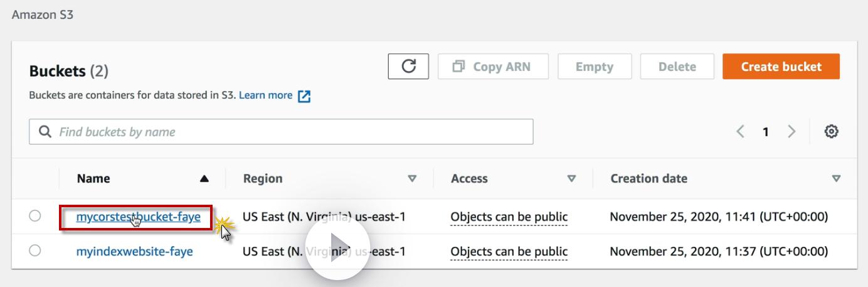868x287 pixels.
Task: Click the Create bucket button
Action: pos(781,67)
